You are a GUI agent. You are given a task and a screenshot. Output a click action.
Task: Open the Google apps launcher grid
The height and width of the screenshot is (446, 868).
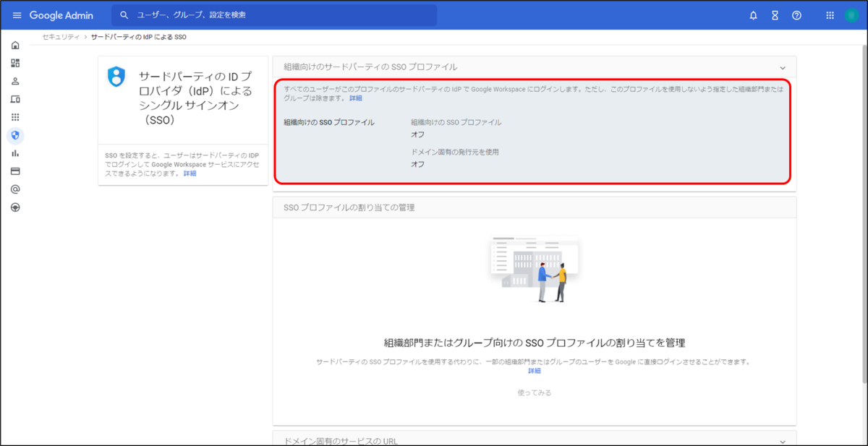pyautogui.click(x=829, y=14)
